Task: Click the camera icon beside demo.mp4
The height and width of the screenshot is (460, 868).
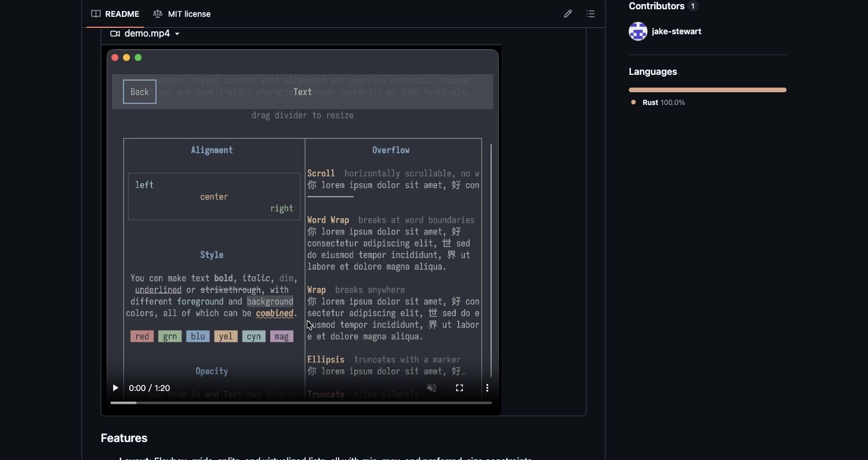Action: point(115,34)
